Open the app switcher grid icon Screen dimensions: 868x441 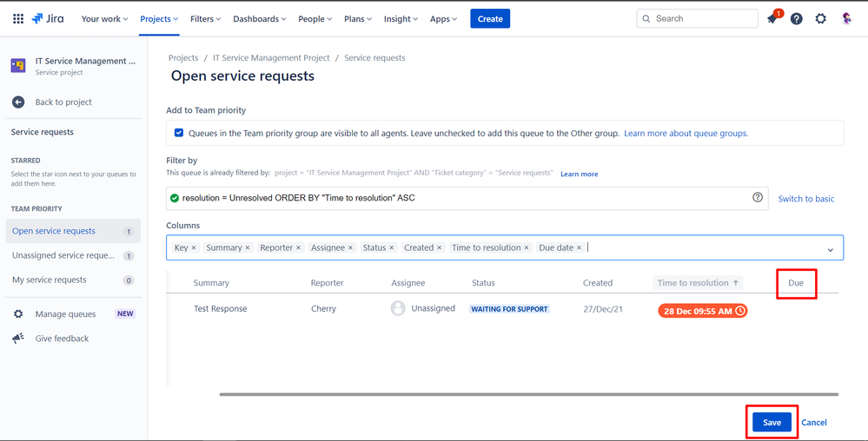[17, 18]
